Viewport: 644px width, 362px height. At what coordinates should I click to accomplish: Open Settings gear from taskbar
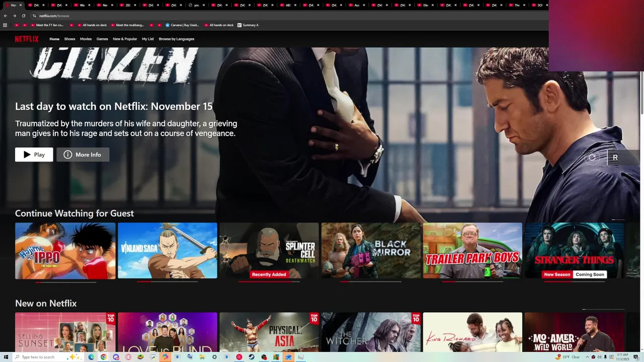[214, 357]
